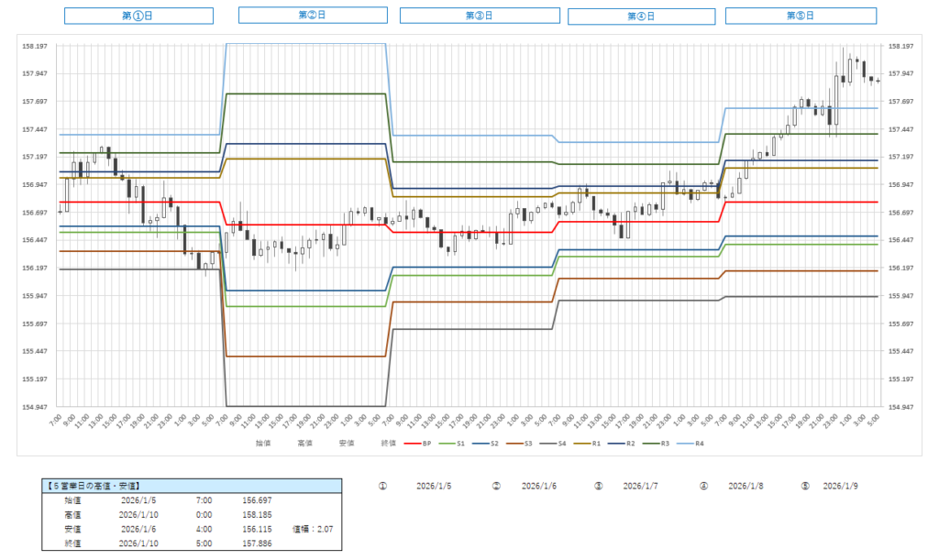
Task: Select the 第②日 header box
Action: [313, 15]
